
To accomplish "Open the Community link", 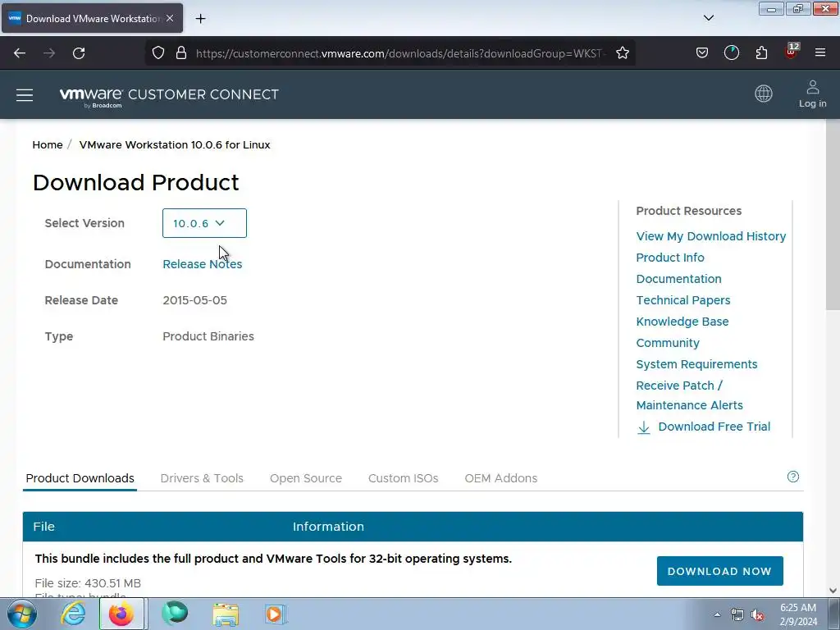I will [x=668, y=343].
